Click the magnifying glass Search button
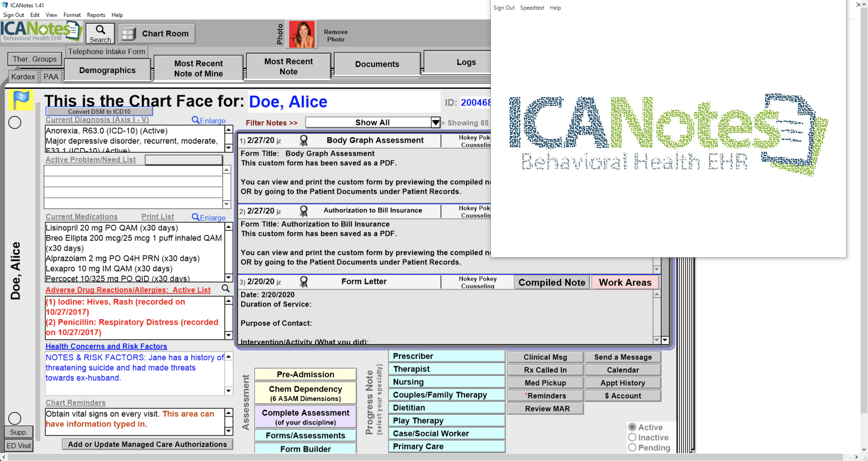This screenshot has width=868, height=461. [100, 34]
